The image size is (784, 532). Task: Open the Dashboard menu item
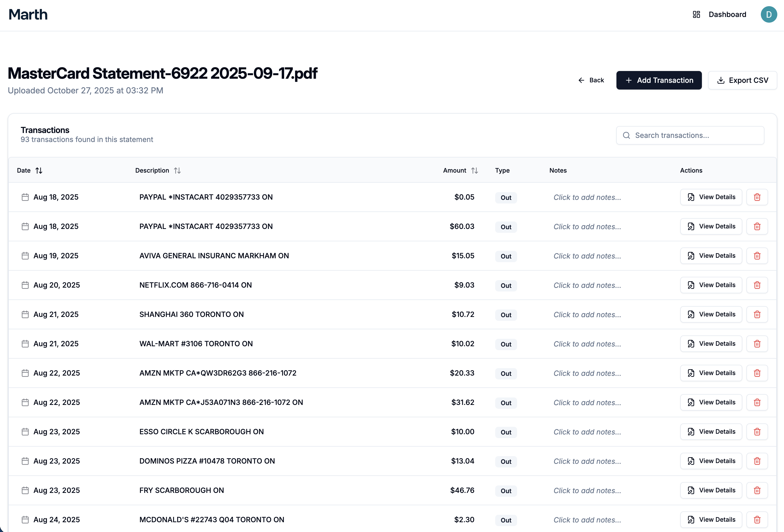tap(727, 14)
